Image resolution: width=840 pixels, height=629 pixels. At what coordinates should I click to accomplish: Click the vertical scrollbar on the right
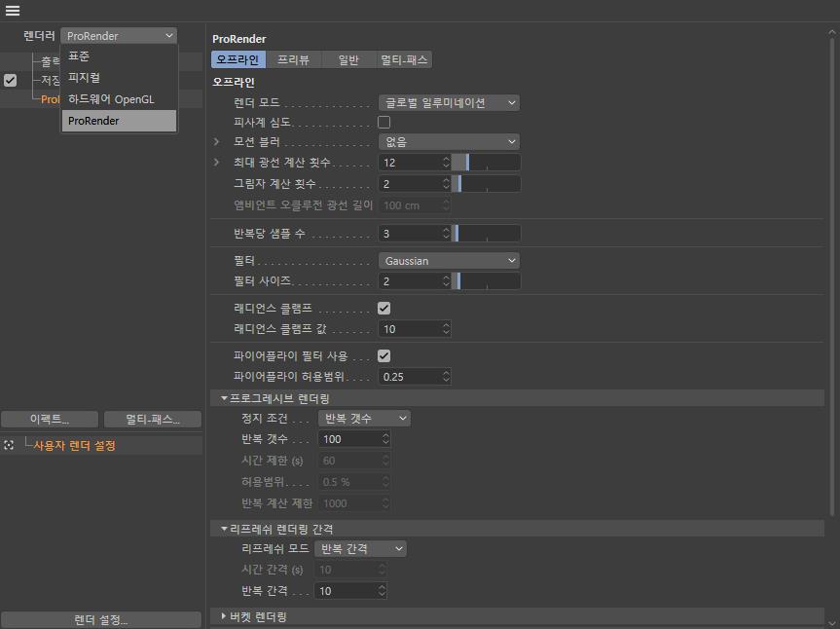coord(832,276)
